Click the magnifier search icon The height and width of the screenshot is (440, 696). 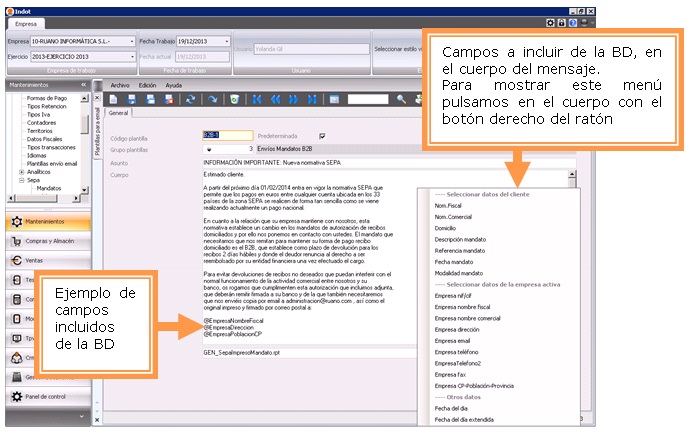point(401,99)
